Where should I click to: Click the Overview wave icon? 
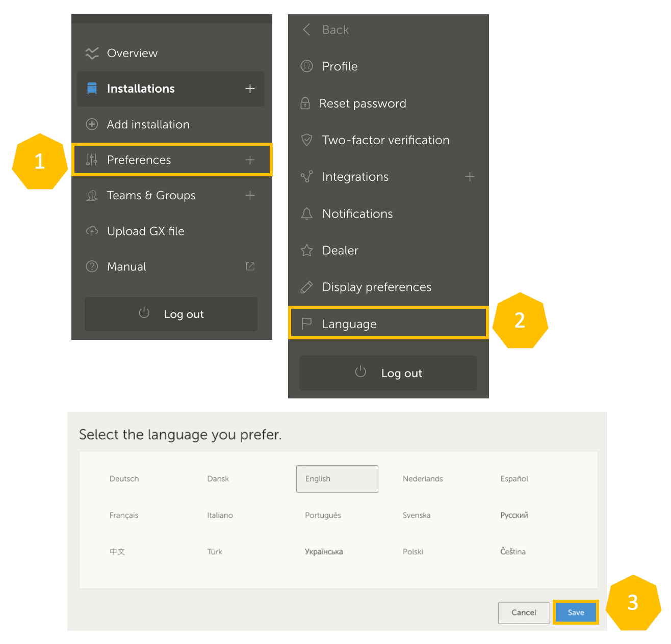[x=92, y=53]
